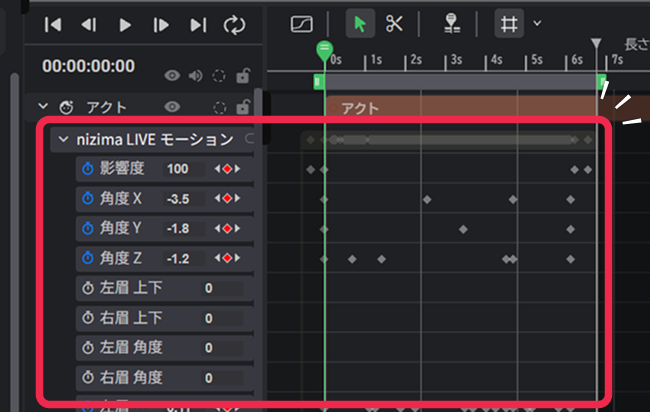Click the 左眉 上下 stopwatch icon
Viewport: 650px width, 412px height.
[x=88, y=288]
